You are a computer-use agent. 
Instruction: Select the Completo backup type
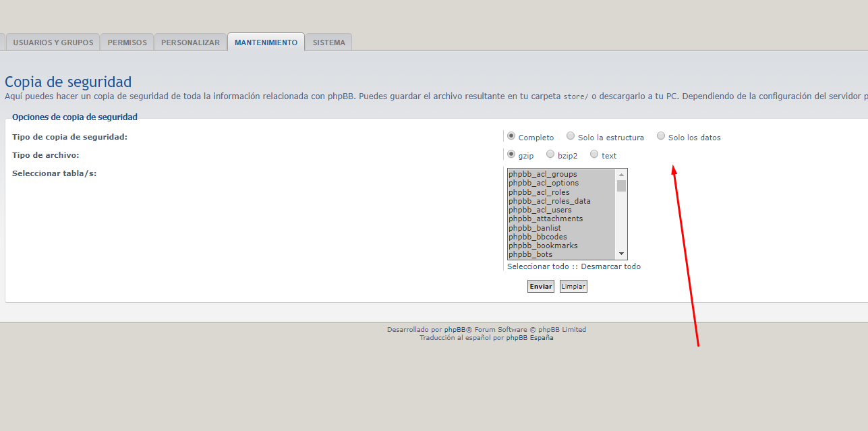pyautogui.click(x=511, y=136)
